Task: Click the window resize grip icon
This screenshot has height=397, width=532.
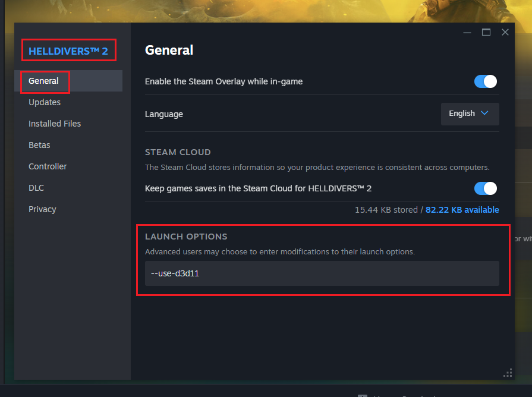Action: click(508, 373)
